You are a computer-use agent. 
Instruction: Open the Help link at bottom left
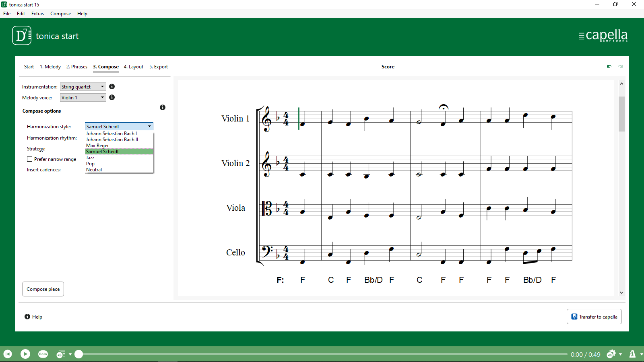click(37, 317)
